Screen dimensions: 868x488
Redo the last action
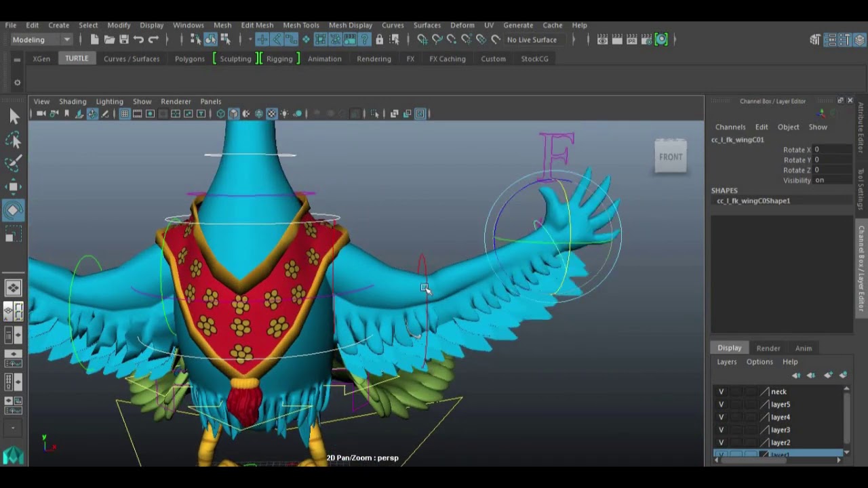tap(153, 39)
